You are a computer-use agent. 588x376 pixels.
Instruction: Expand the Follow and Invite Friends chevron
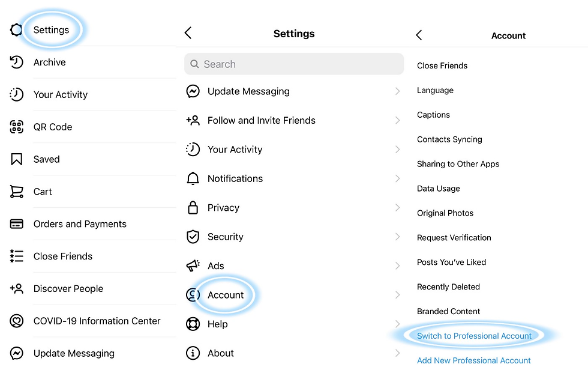click(397, 121)
